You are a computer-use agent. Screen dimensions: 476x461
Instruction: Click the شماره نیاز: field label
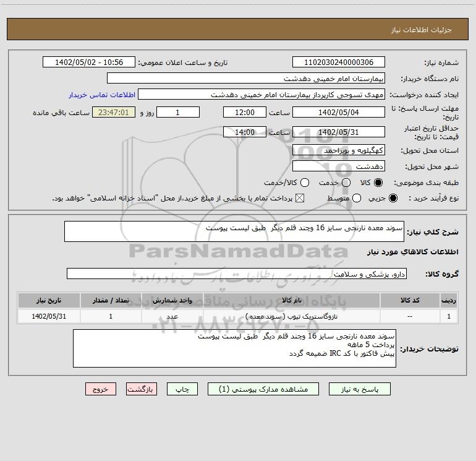(x=441, y=63)
